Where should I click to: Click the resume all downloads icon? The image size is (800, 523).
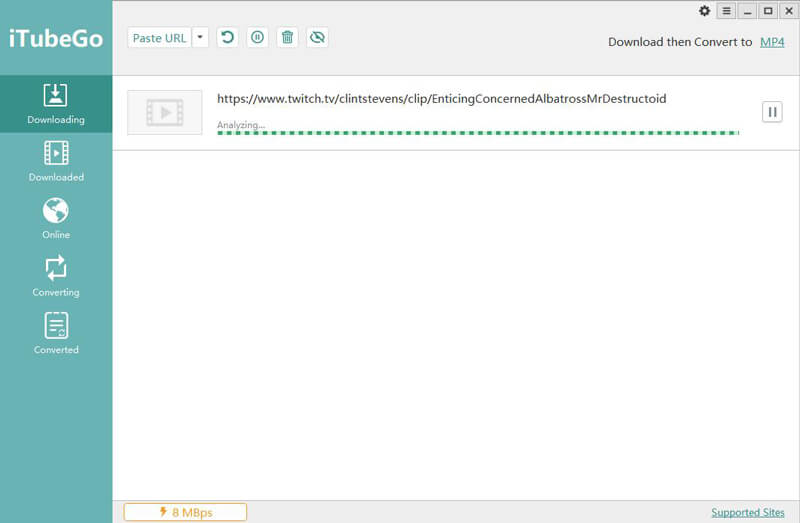tap(227, 37)
